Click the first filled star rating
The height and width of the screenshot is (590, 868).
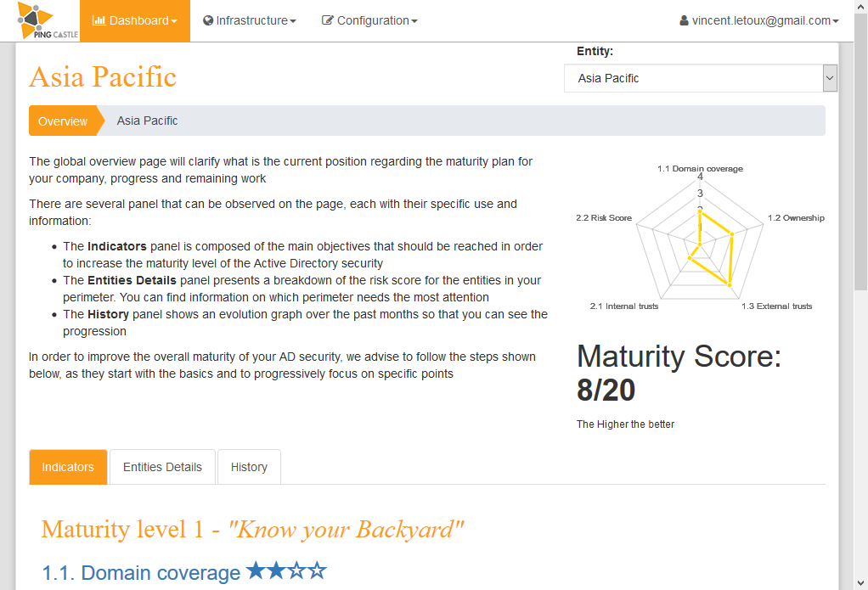click(x=256, y=570)
